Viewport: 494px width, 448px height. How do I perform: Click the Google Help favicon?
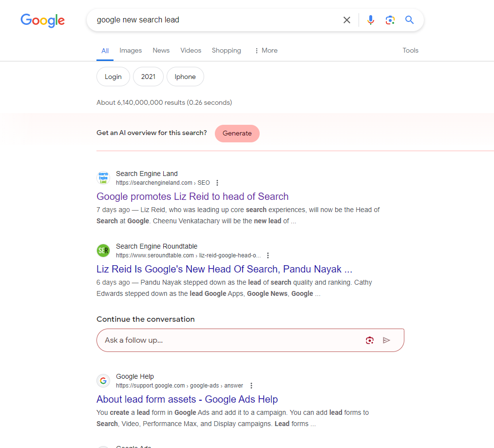click(x=103, y=381)
